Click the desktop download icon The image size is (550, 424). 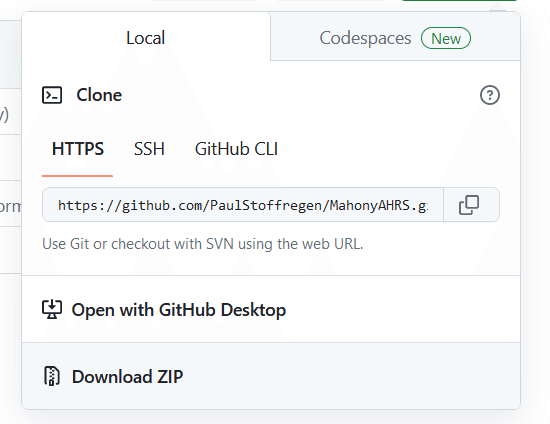tap(52, 309)
